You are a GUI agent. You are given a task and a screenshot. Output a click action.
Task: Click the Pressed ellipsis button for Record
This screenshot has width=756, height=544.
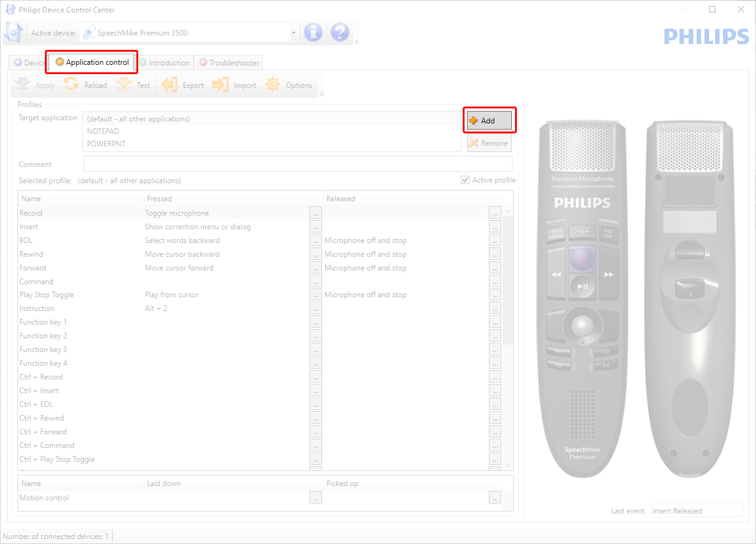316,213
